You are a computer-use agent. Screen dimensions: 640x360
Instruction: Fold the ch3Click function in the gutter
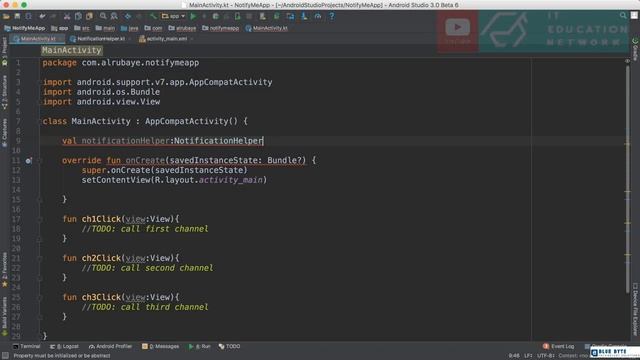point(40,298)
